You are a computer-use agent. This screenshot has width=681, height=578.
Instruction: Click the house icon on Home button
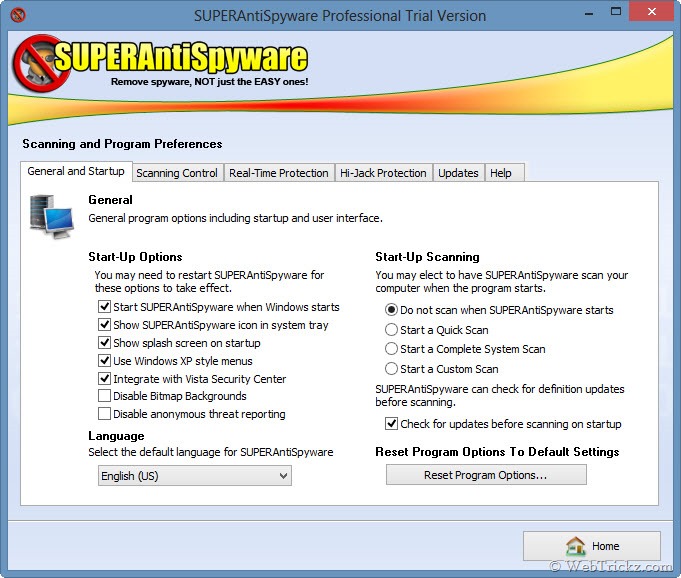point(576,546)
